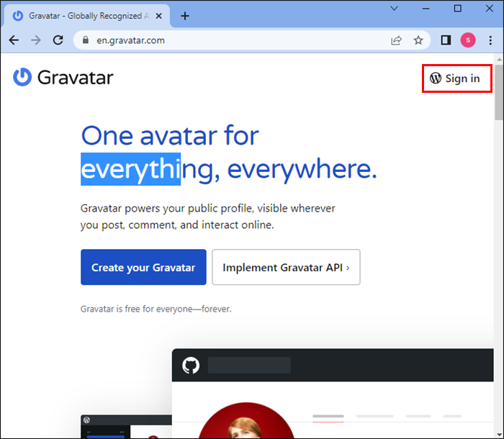The height and width of the screenshot is (439, 504).
Task: Click the vertical scrollbar thumb
Action: point(499,92)
